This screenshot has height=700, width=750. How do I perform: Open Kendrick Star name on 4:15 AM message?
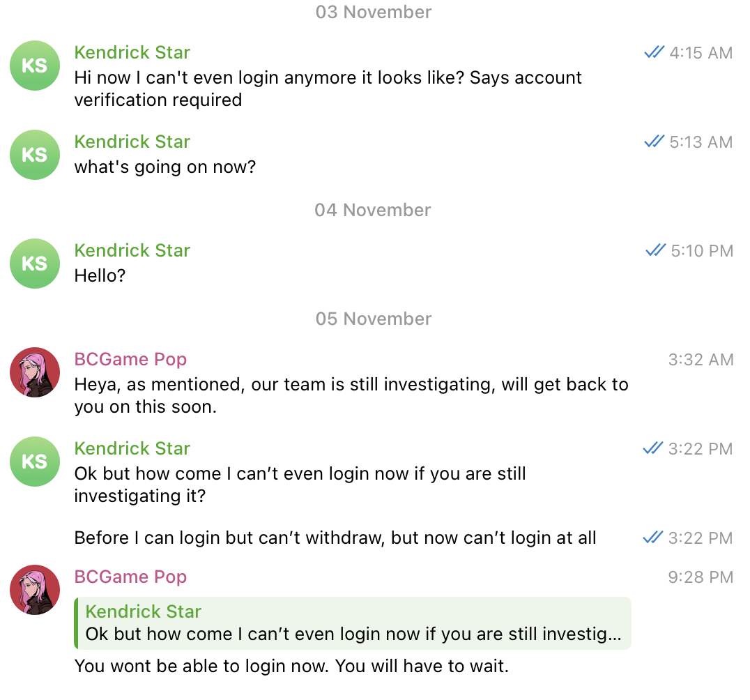click(132, 52)
